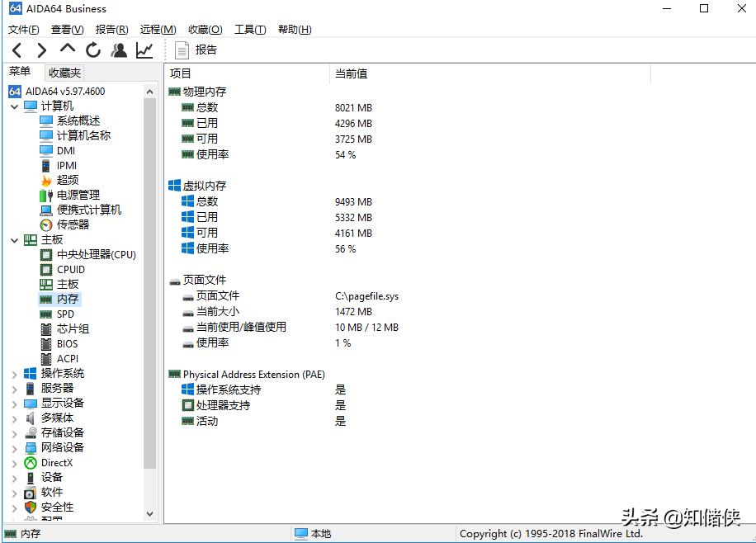The image size is (756, 543).
Task: Open the user profile icon in toolbar
Action: [119, 50]
